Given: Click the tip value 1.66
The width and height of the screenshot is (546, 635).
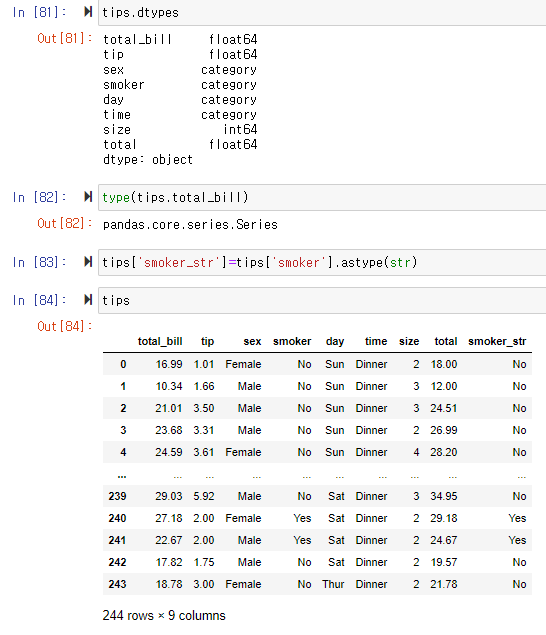Looking at the screenshot, I should 204,386.
